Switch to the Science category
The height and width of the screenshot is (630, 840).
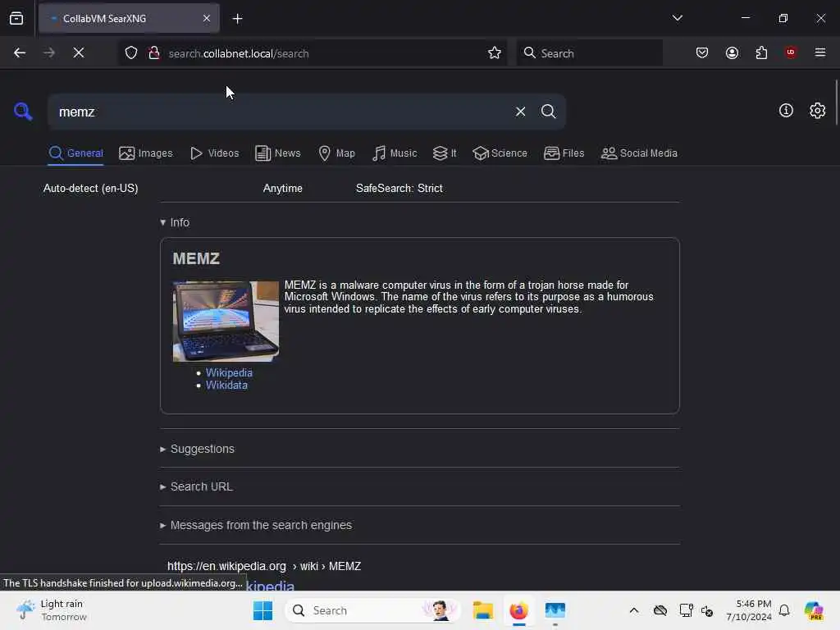(x=500, y=153)
